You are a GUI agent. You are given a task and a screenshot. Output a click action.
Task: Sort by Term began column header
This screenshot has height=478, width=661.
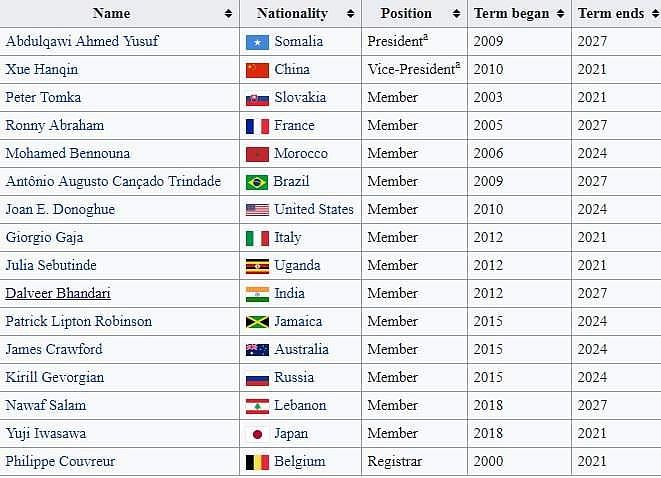pos(511,14)
